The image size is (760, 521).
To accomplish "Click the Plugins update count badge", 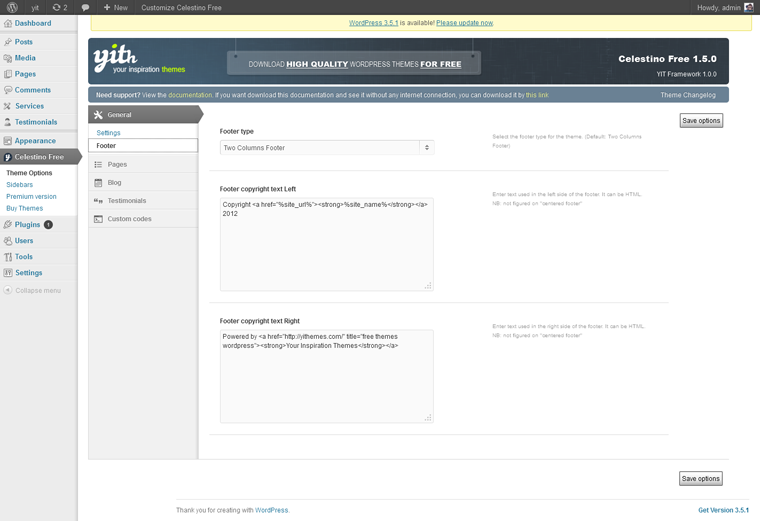I will [48, 224].
